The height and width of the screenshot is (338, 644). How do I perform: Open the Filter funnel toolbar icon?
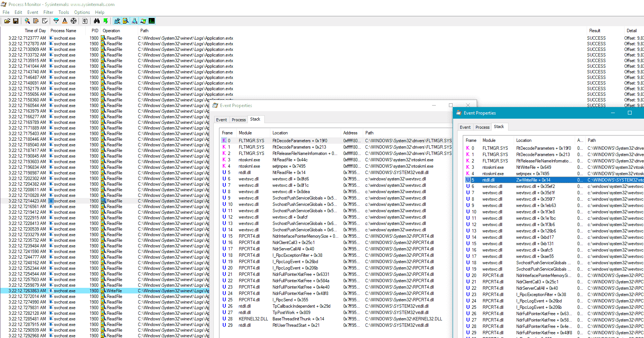pos(56,21)
